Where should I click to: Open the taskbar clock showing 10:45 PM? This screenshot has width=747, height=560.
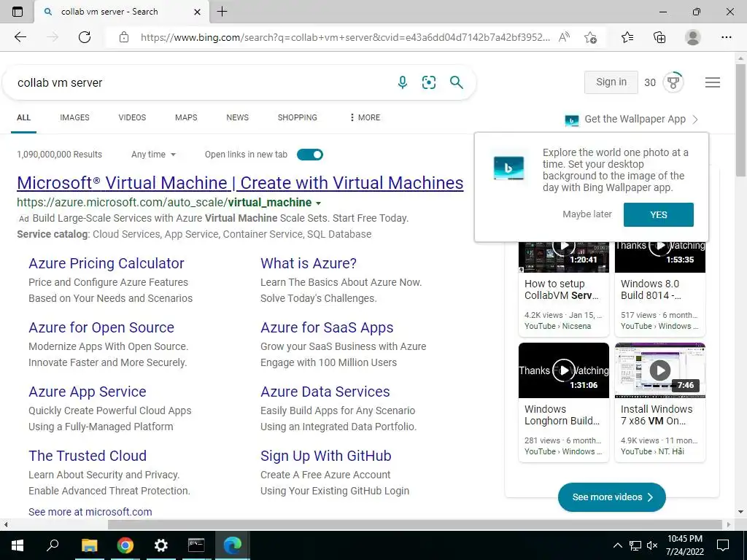(x=684, y=545)
